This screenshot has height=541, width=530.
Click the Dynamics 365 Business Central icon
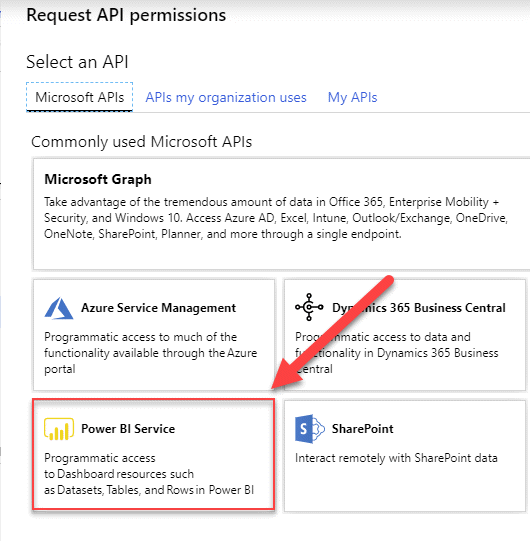[309, 307]
